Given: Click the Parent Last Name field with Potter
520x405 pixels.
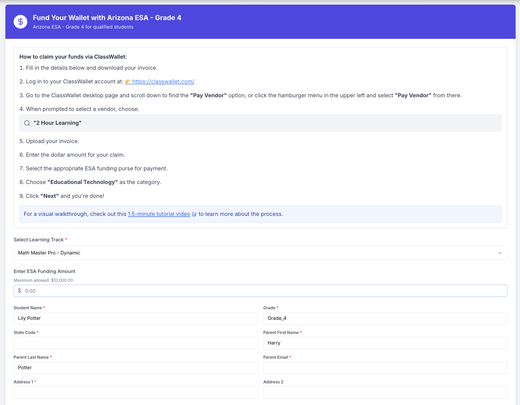Looking at the screenshot, I should (136, 368).
